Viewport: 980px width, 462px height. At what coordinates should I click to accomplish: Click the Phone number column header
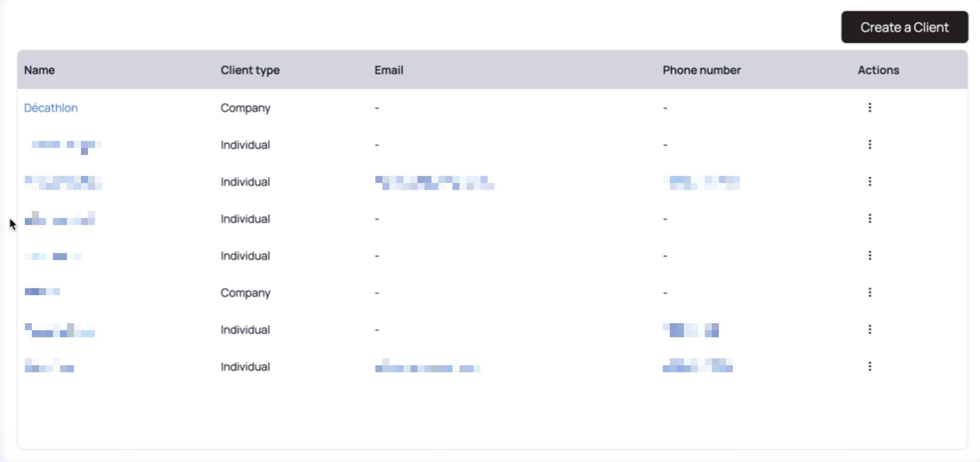701,70
